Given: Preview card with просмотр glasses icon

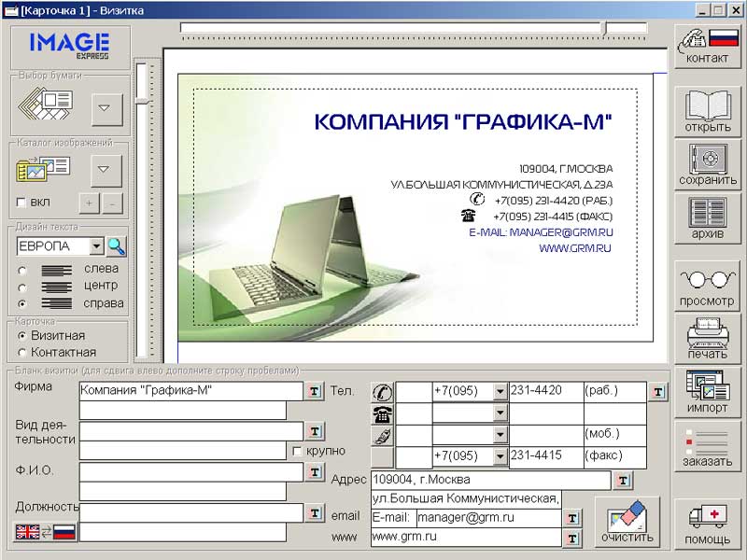Looking at the screenshot, I should pyautogui.click(x=708, y=286).
